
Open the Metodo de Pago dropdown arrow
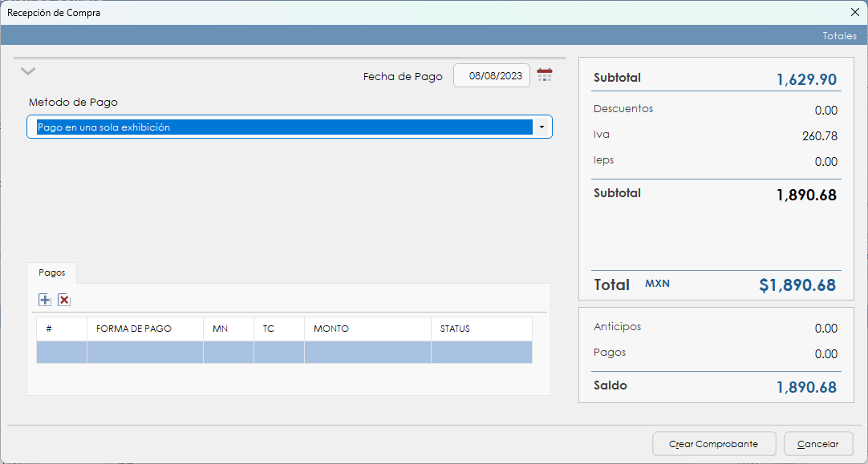[542, 127]
